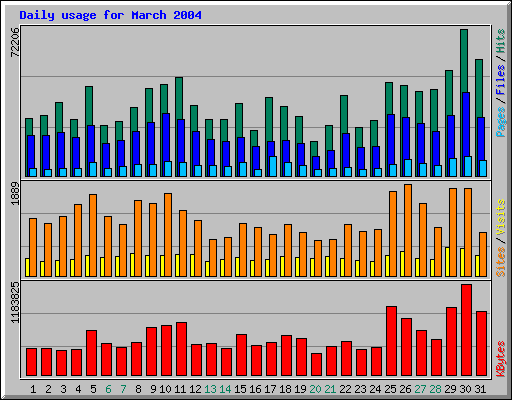Viewport: 512px width, 400px height.
Task: Click the green 'Hits' legend label
Action: [501, 41]
